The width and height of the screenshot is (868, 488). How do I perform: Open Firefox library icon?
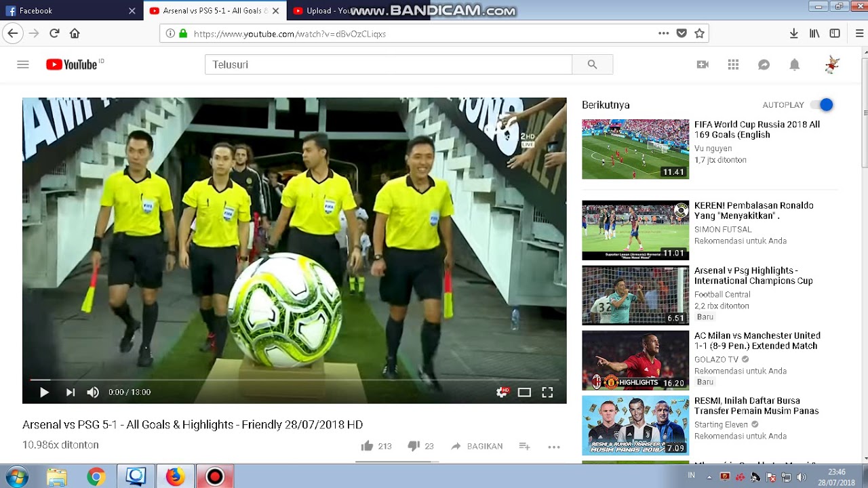(814, 33)
